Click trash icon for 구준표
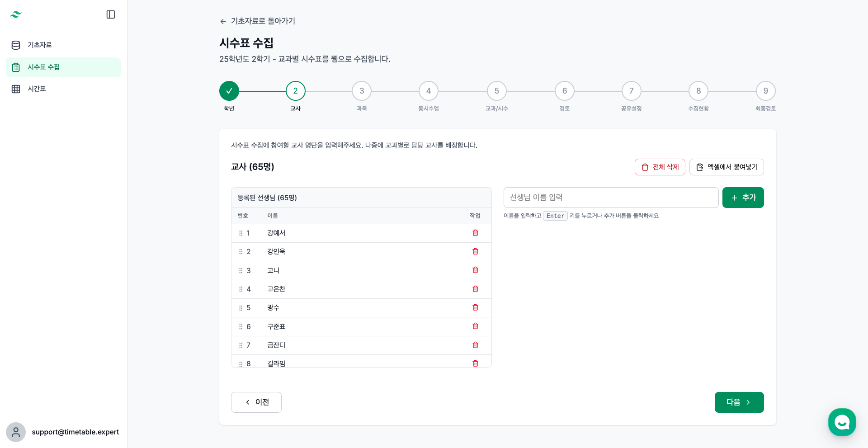Screen dimensions: 868x448 475,326
